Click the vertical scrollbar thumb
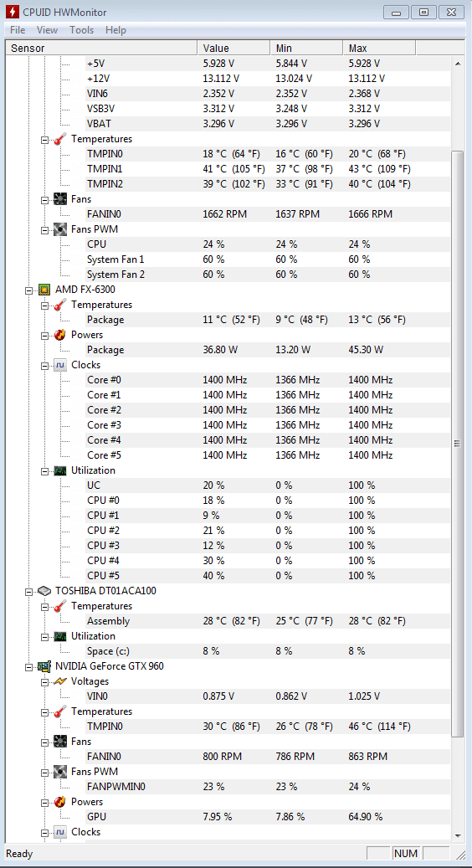This screenshot has width=472, height=868. pyautogui.click(x=457, y=444)
